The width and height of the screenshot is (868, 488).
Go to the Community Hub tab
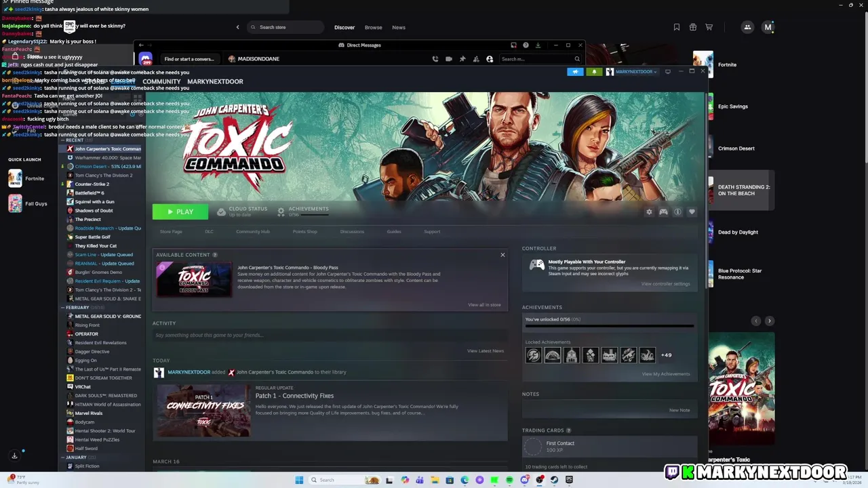click(253, 232)
